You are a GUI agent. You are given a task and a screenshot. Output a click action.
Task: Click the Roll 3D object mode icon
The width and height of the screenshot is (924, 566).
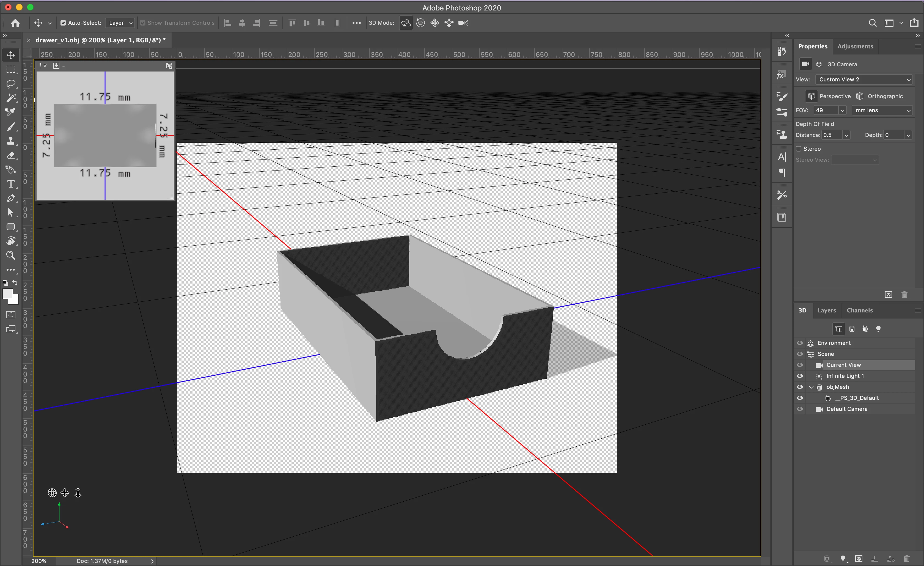(x=420, y=23)
